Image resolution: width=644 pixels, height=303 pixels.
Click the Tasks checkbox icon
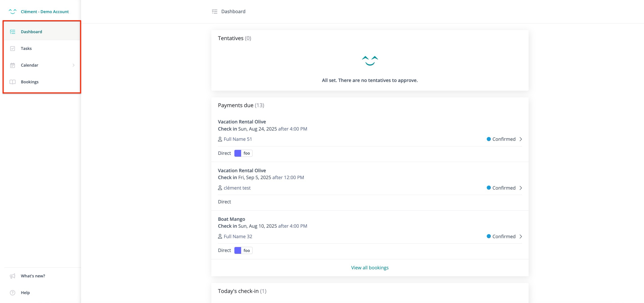pyautogui.click(x=12, y=49)
